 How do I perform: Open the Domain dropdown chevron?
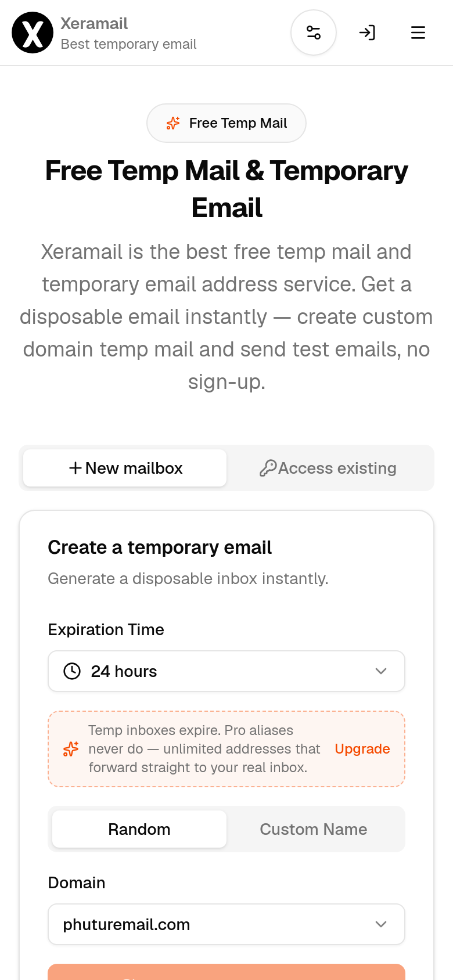(x=381, y=924)
